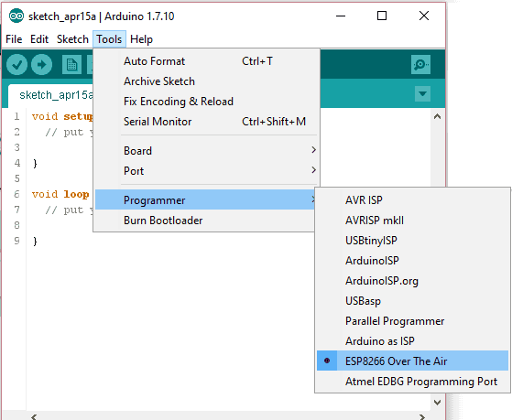Click the Verify checkmark toolbar icon
The image size is (512, 420).
click(16, 65)
